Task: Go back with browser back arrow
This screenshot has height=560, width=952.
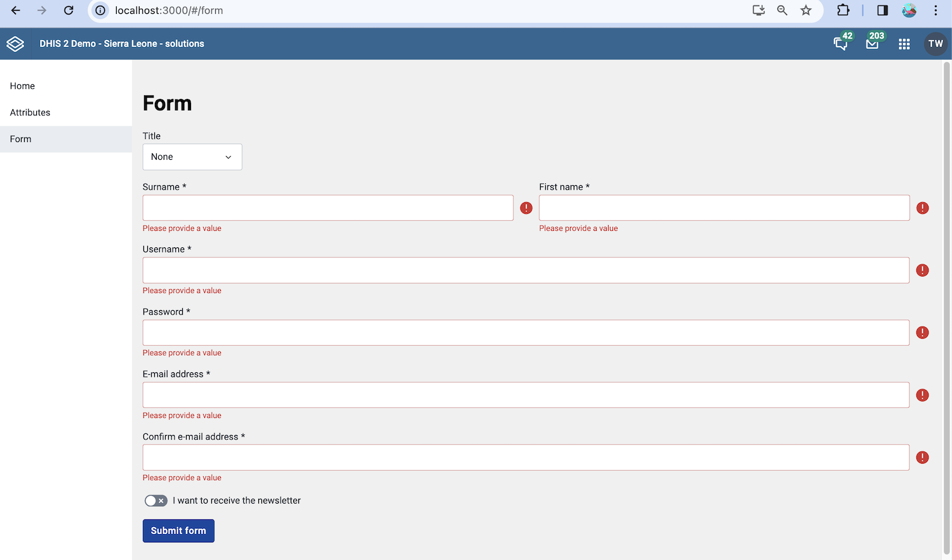Action: (16, 10)
